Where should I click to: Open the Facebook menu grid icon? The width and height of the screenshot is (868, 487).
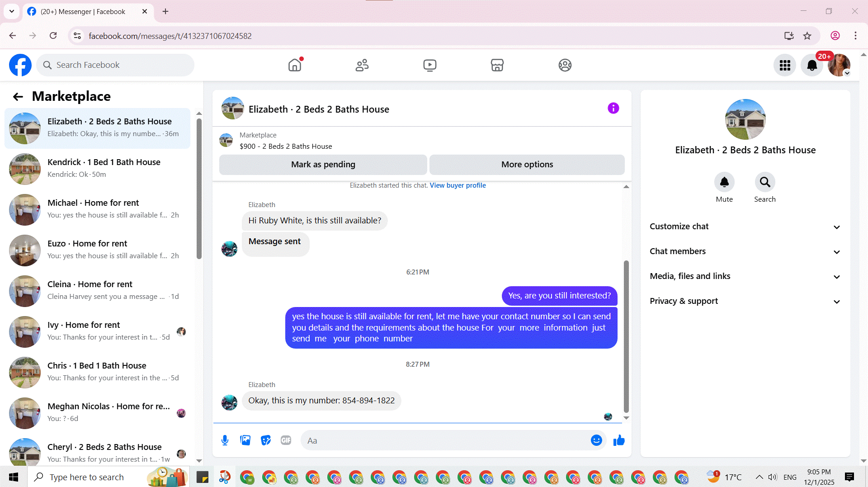click(x=785, y=66)
